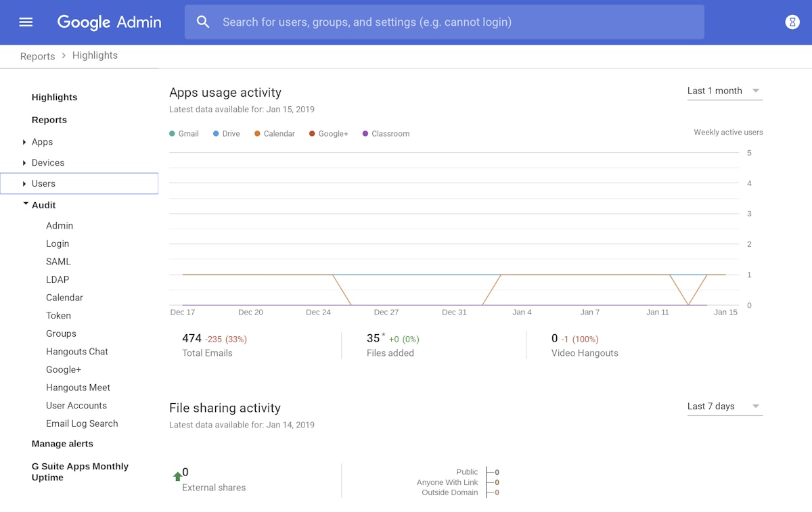Click the search magnifier icon
This screenshot has height=512, width=812.
(x=203, y=22)
